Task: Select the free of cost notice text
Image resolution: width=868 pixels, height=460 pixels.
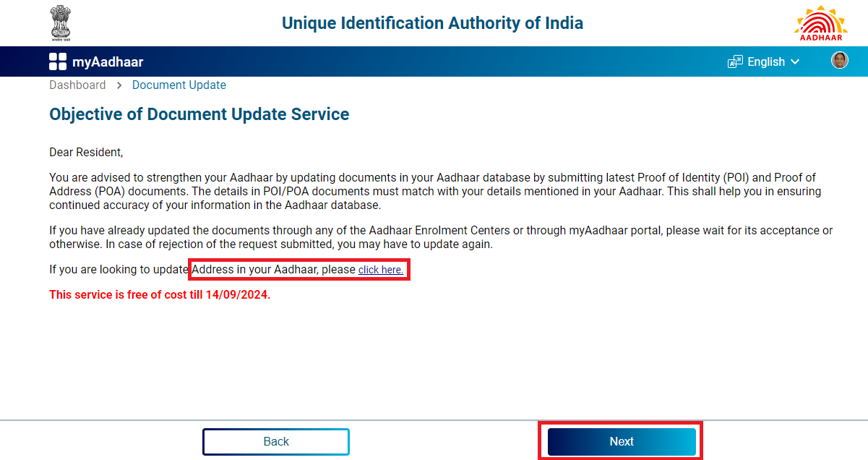Action: point(159,294)
